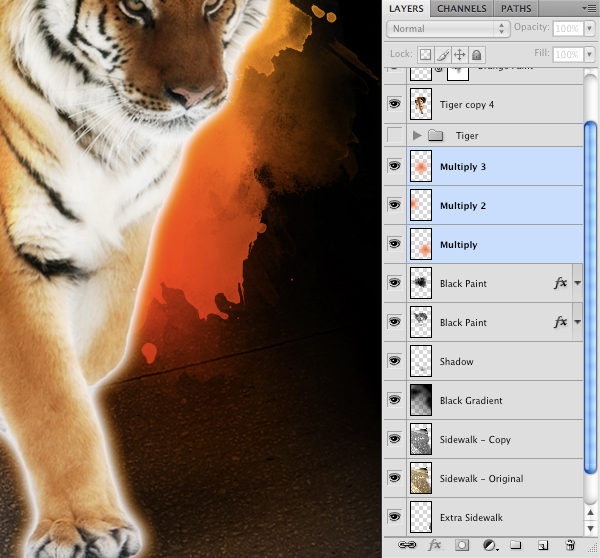Click the Opacity value field

coord(568,29)
